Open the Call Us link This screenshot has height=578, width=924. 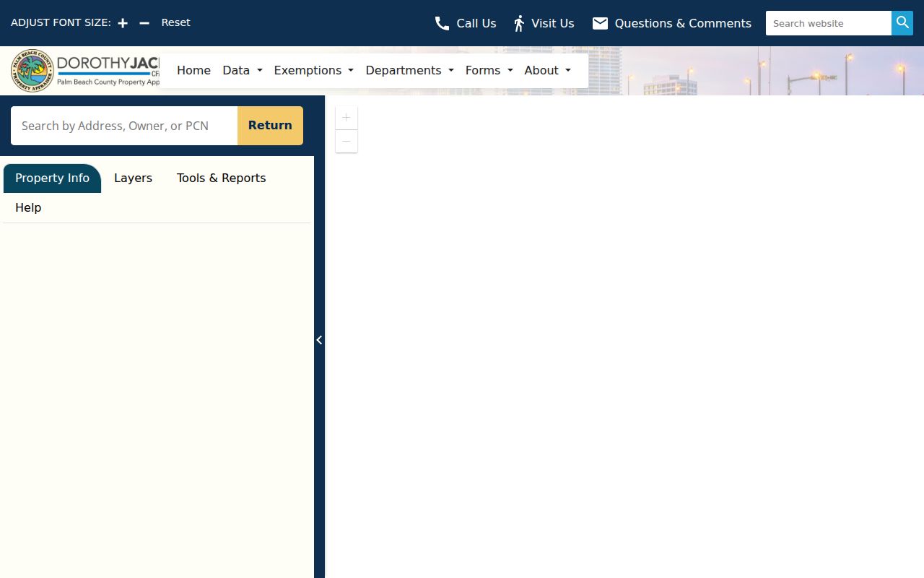[476, 23]
